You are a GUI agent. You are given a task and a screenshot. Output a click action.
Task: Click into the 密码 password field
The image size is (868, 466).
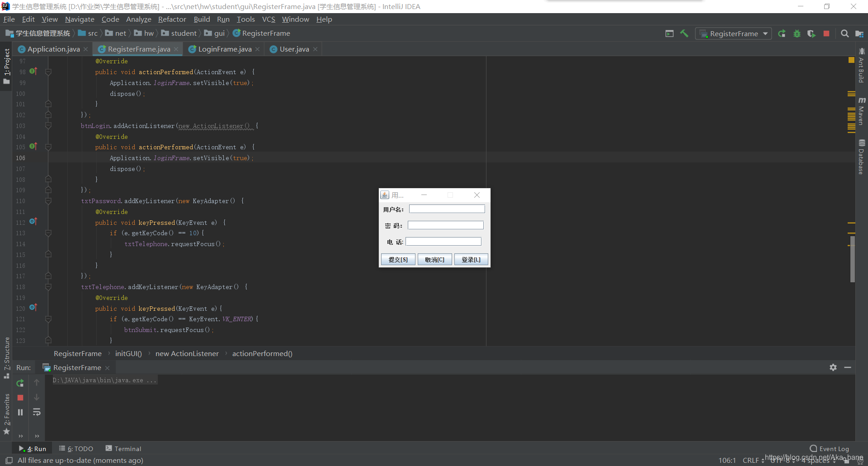[446, 225]
